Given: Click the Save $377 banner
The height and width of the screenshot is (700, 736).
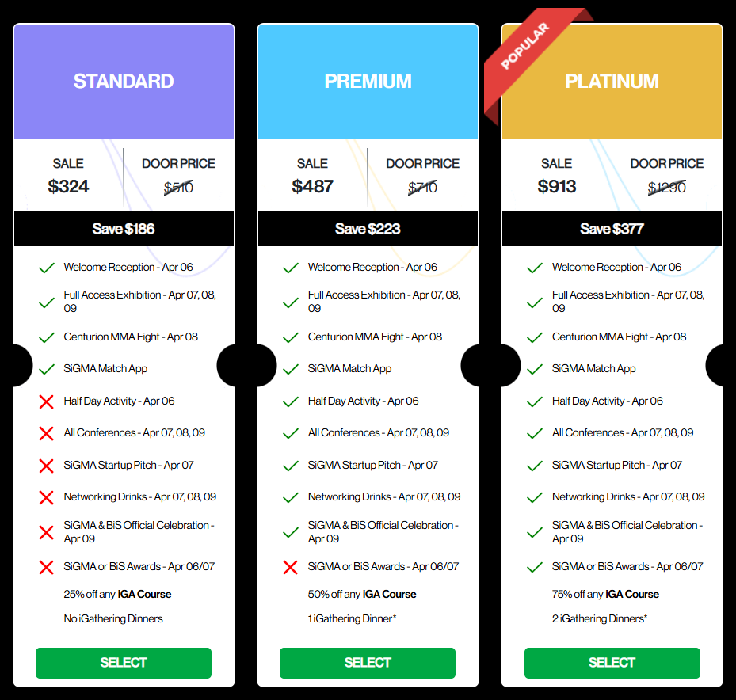Looking at the screenshot, I should click(x=612, y=229).
